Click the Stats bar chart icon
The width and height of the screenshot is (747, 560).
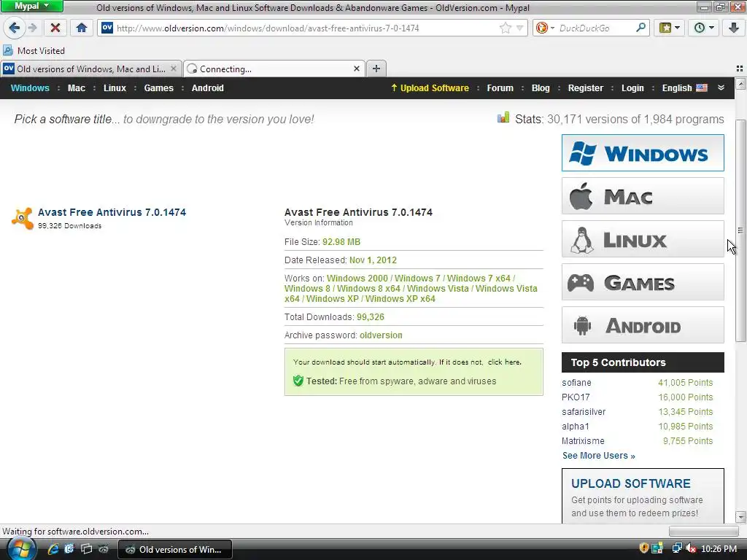coord(503,117)
